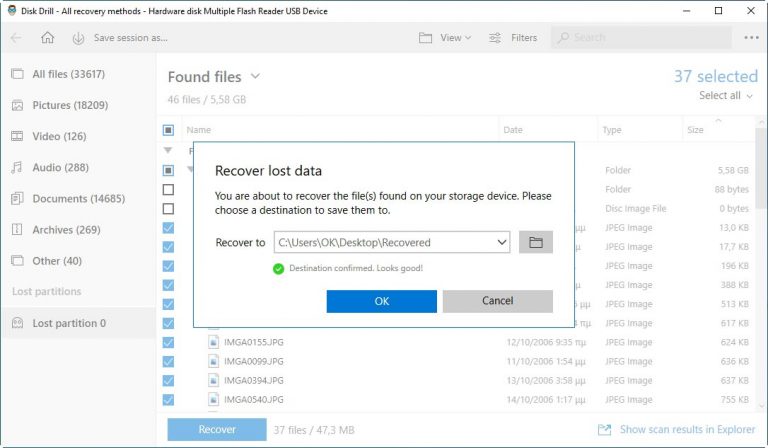This screenshot has width=768, height=448.
Task: Click the 37 selected label
Action: pyautogui.click(x=716, y=76)
